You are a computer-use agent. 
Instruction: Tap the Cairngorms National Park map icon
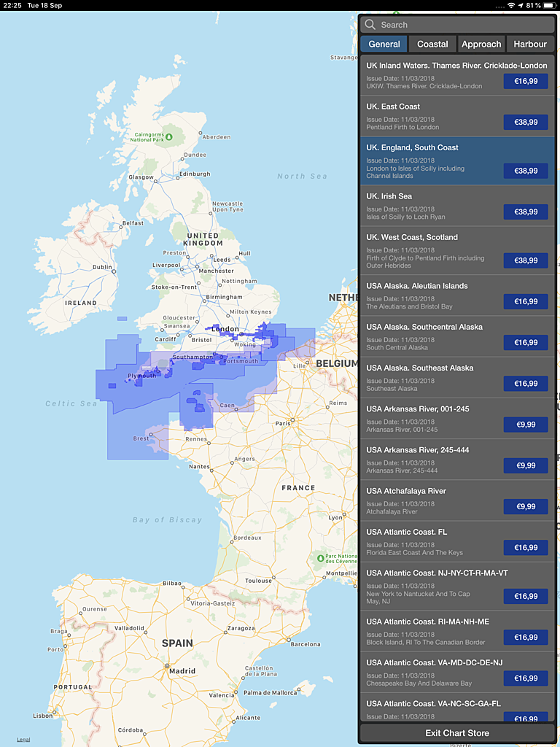click(169, 136)
